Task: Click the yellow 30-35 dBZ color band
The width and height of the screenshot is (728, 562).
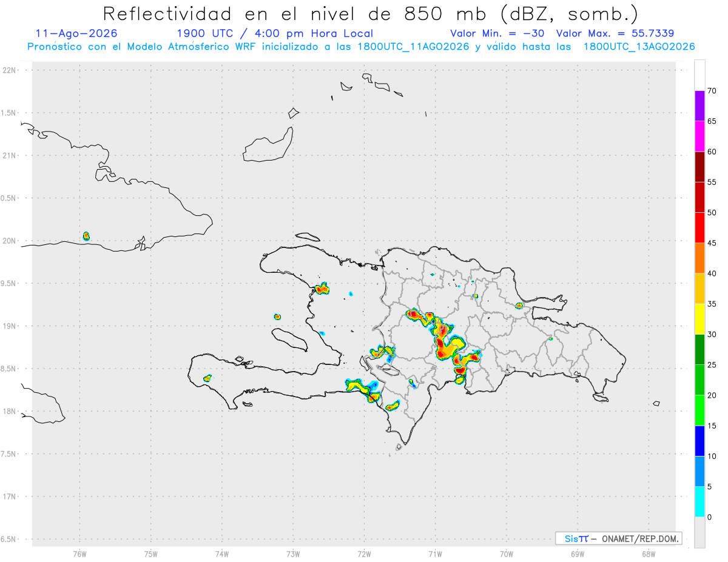Action: 699,319
